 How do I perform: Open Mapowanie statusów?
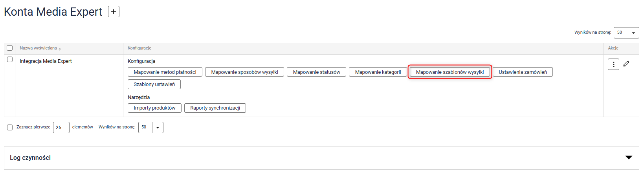[x=317, y=72]
